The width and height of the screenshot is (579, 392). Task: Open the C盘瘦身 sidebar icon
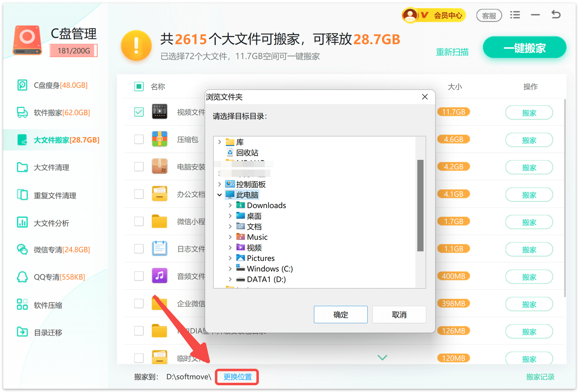click(22, 85)
